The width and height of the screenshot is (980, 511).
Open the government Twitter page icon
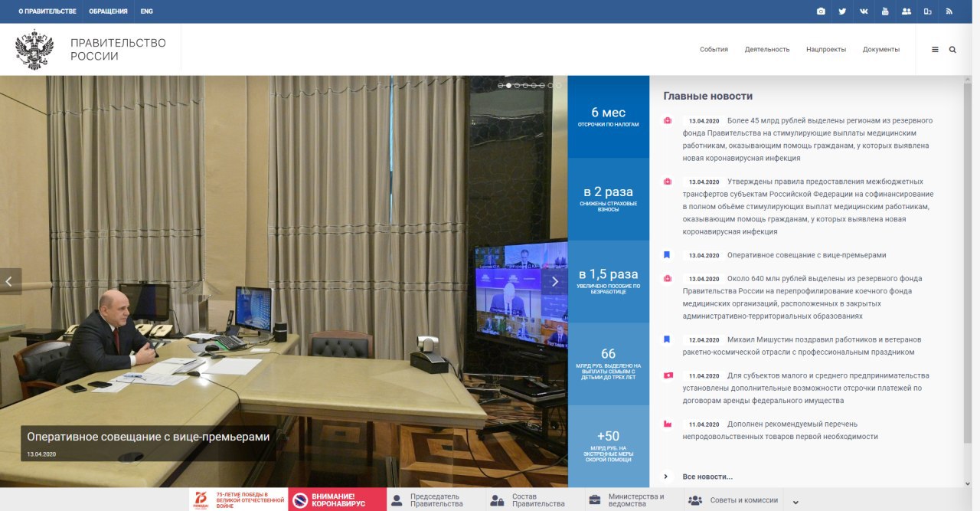(842, 11)
